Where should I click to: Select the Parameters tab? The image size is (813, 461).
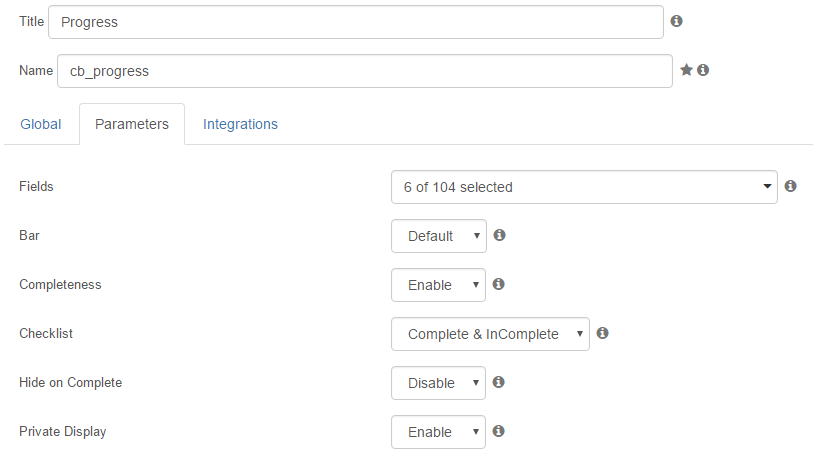click(132, 124)
